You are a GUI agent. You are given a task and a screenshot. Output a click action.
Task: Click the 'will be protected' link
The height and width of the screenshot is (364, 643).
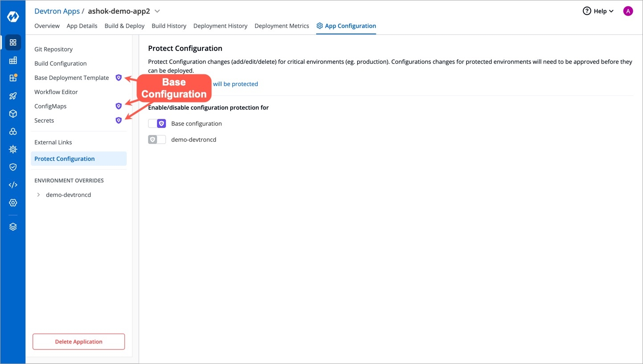(x=235, y=84)
